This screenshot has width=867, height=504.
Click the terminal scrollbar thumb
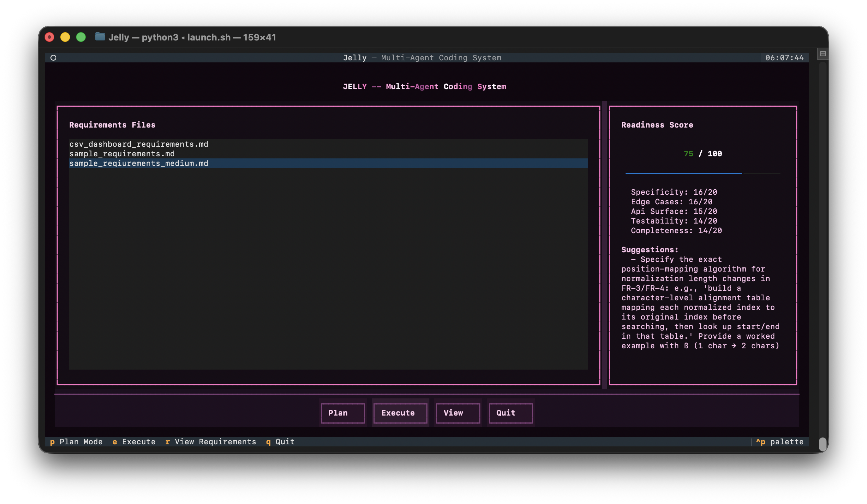(822, 444)
